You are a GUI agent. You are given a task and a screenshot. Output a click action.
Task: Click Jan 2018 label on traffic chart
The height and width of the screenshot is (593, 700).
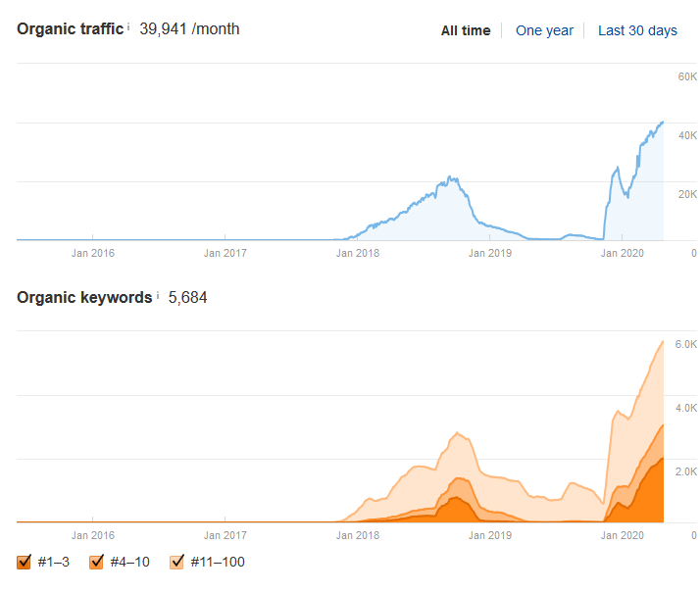(358, 253)
